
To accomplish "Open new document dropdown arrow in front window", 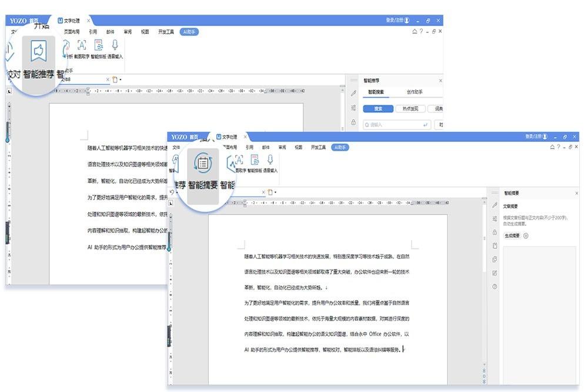I will (275, 192).
